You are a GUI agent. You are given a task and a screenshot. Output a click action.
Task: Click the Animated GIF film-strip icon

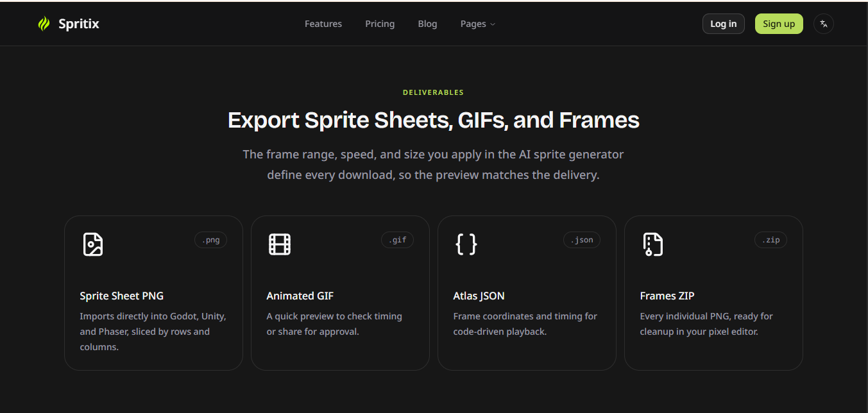tap(280, 244)
